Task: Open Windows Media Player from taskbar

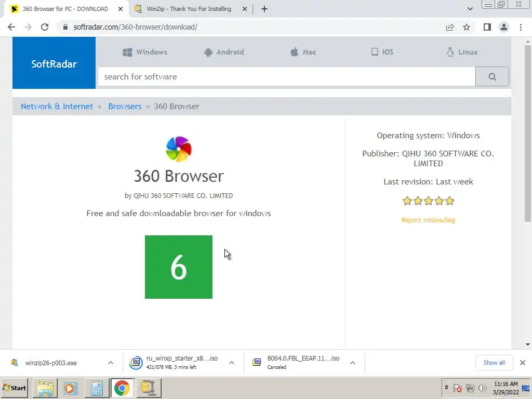Action: click(71, 388)
